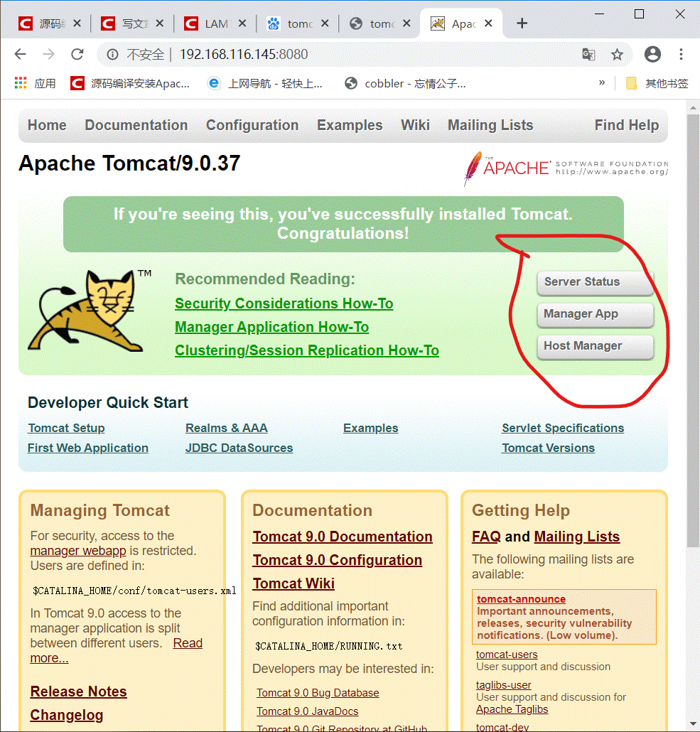The height and width of the screenshot is (732, 700).
Task: Open Configuration in the navigation bar
Action: click(252, 125)
